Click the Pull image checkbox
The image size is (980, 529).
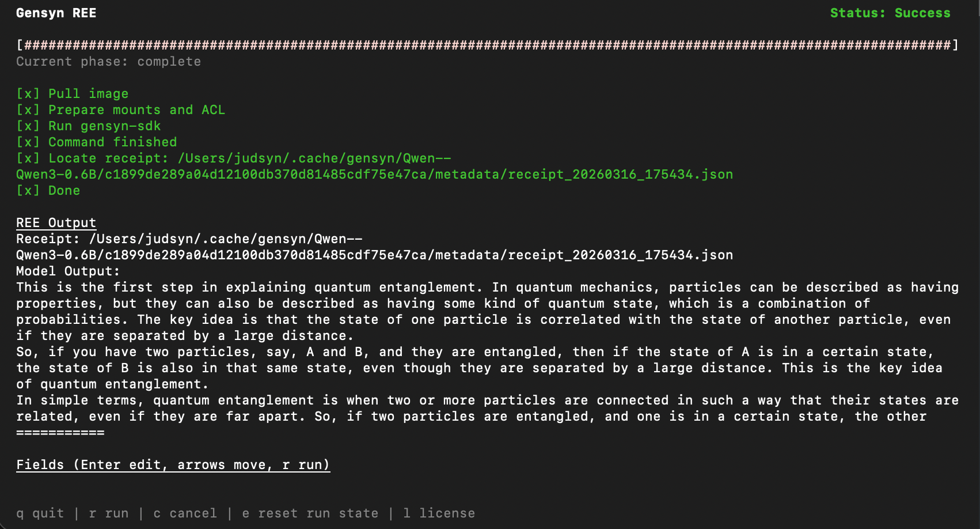coord(28,94)
